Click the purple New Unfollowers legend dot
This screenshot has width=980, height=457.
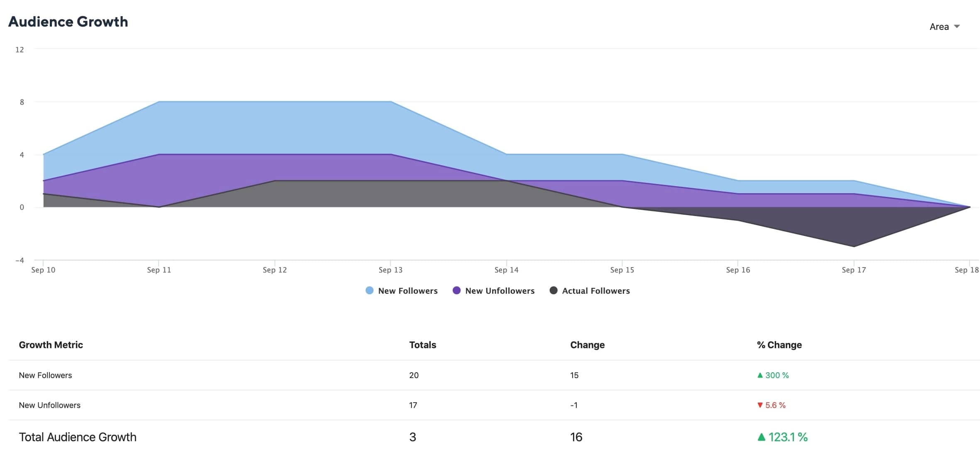click(x=456, y=290)
